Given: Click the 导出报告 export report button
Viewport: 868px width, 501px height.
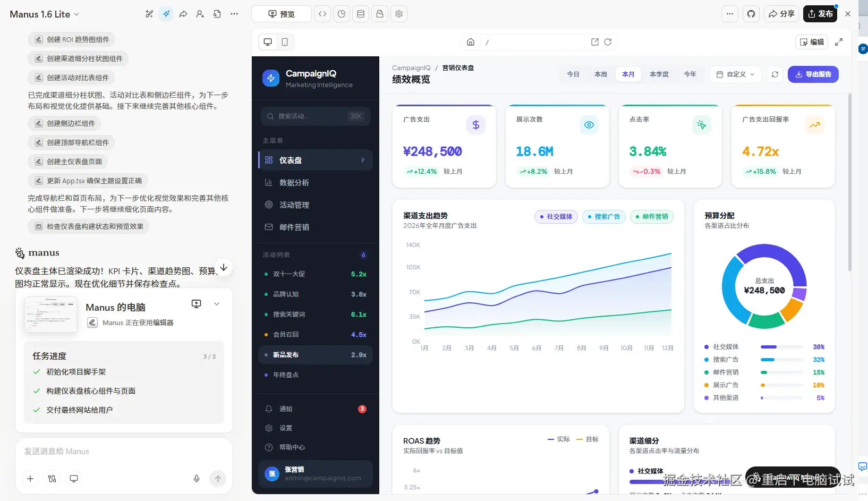Looking at the screenshot, I should tap(813, 74).
